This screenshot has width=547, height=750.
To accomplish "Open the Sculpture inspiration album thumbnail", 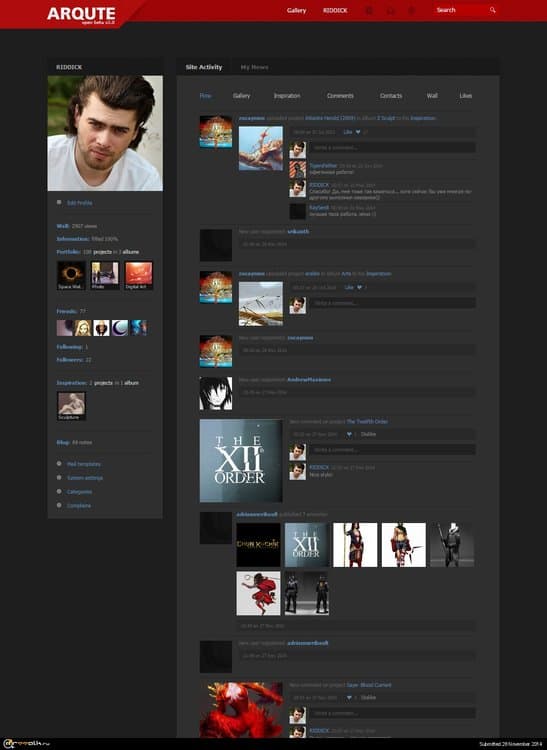I will tap(71, 406).
